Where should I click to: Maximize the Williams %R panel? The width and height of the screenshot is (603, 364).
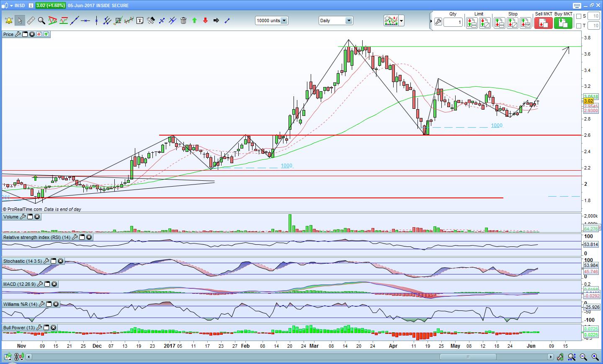(x=49, y=304)
